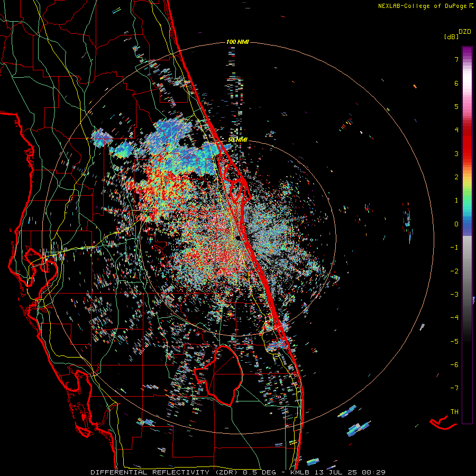Screen dimensions: 476x476
Task: Click the 100 NMI range ring label
Action: click(x=237, y=42)
